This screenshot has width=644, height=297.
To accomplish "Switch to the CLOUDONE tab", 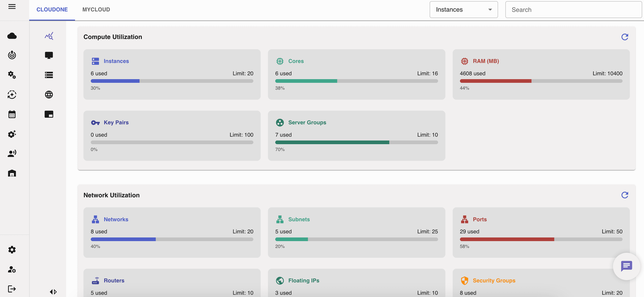I will 52,10.
